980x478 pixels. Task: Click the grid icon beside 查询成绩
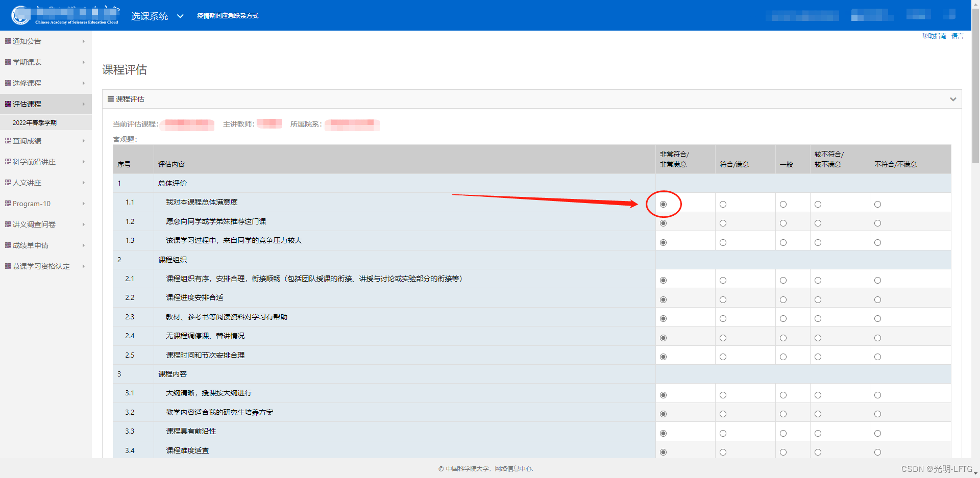[x=8, y=141]
